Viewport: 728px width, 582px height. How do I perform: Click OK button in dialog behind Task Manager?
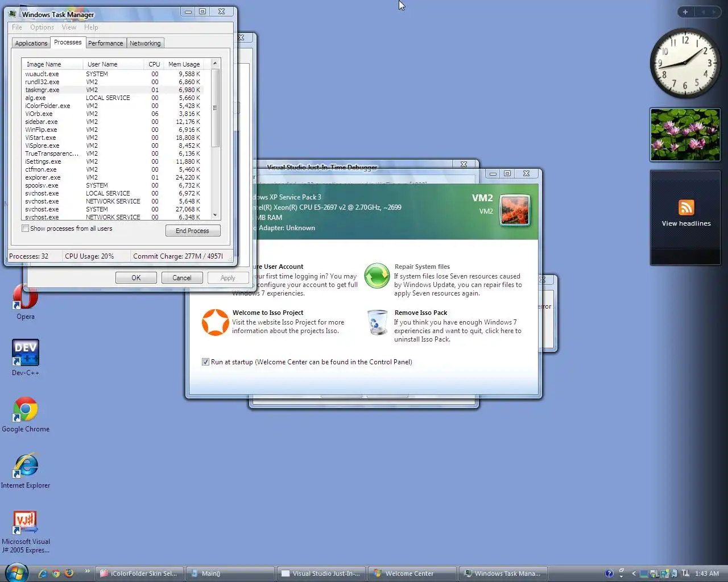coord(136,278)
